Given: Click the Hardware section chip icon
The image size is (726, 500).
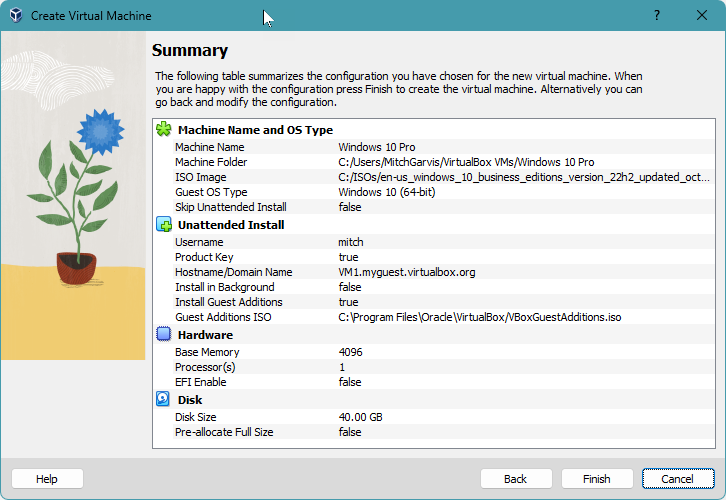Looking at the screenshot, I should coord(164,335).
